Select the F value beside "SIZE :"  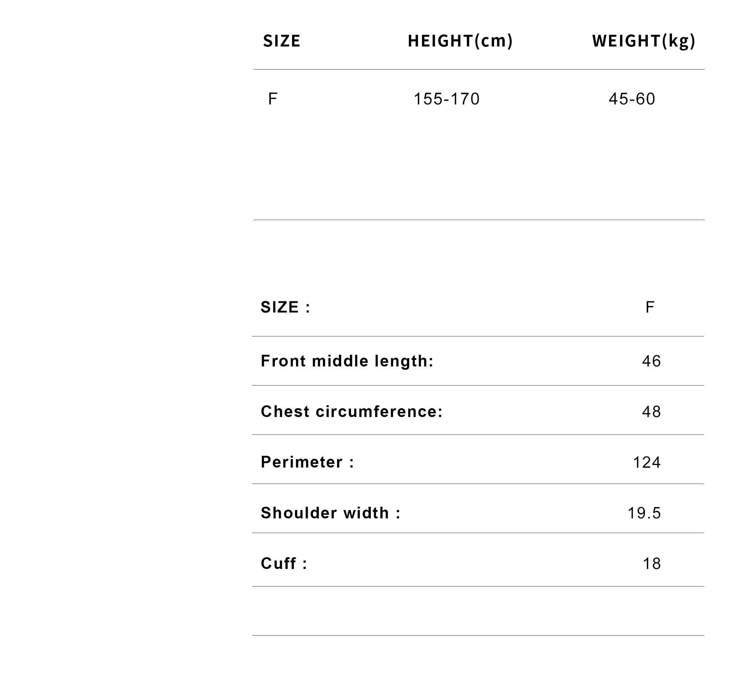[x=650, y=307]
